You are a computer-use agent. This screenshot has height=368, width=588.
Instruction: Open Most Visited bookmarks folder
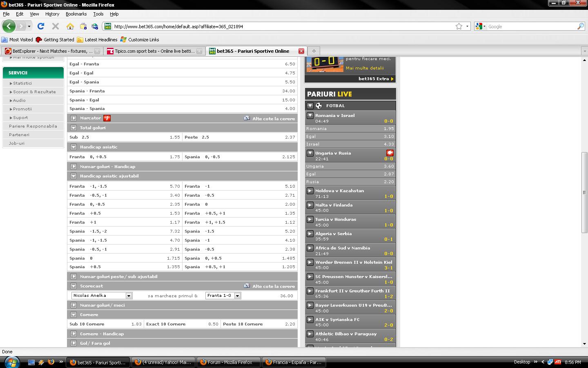(17, 40)
